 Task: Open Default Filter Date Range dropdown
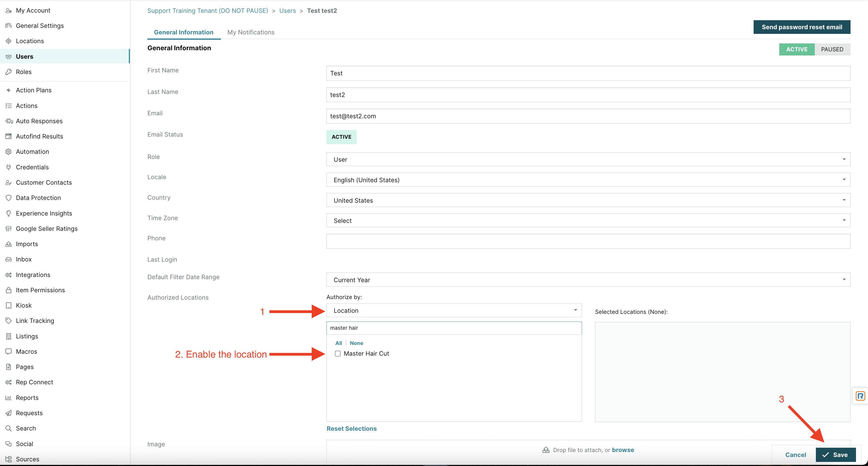click(x=588, y=280)
